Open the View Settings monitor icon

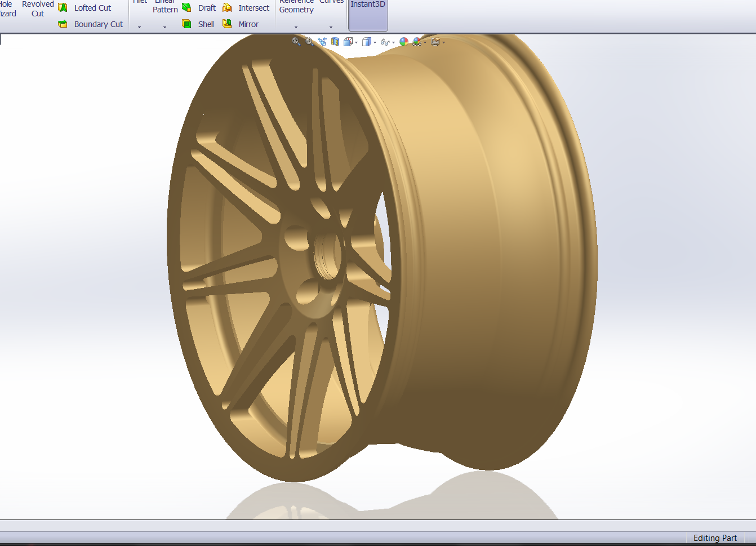click(435, 42)
